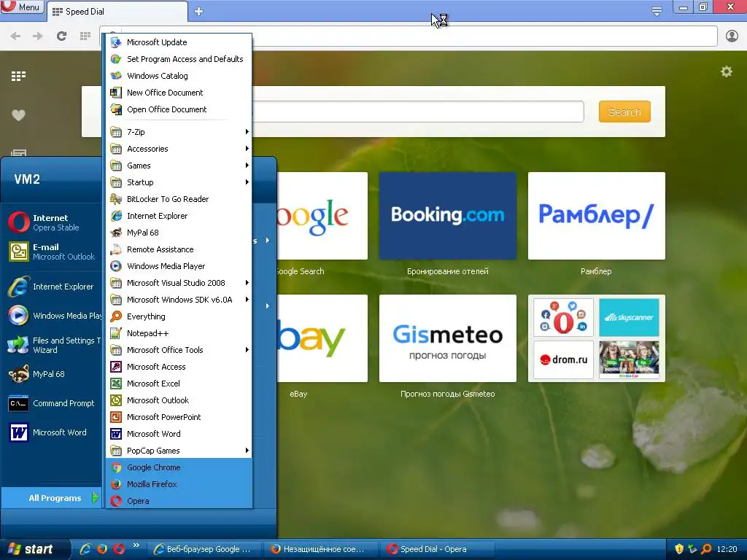Open a new tab with plus button
The height and width of the screenshot is (560, 747).
tap(198, 12)
